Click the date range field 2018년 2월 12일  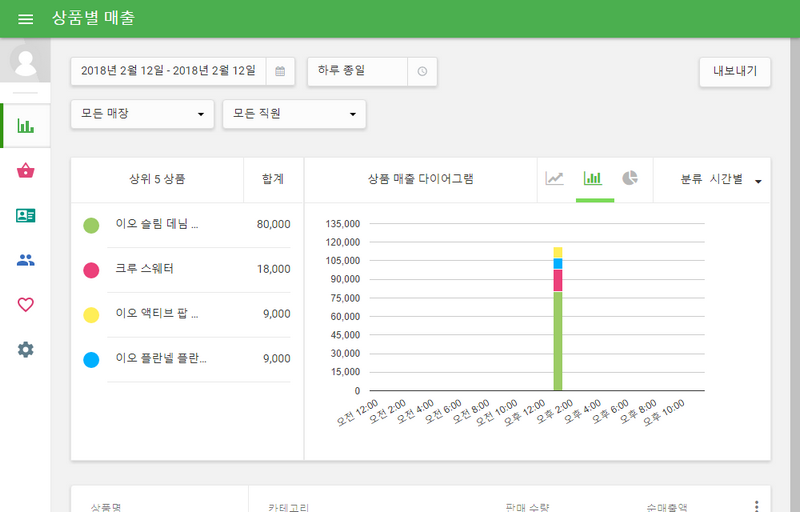pyautogui.click(x=168, y=71)
